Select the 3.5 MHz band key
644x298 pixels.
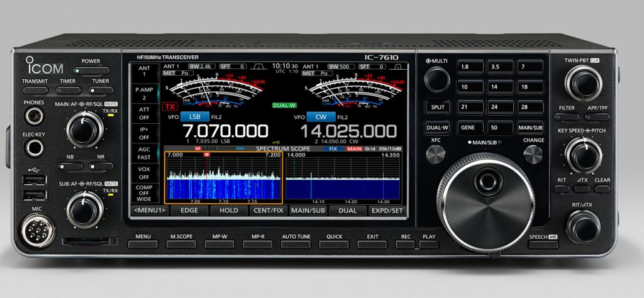pos(500,67)
